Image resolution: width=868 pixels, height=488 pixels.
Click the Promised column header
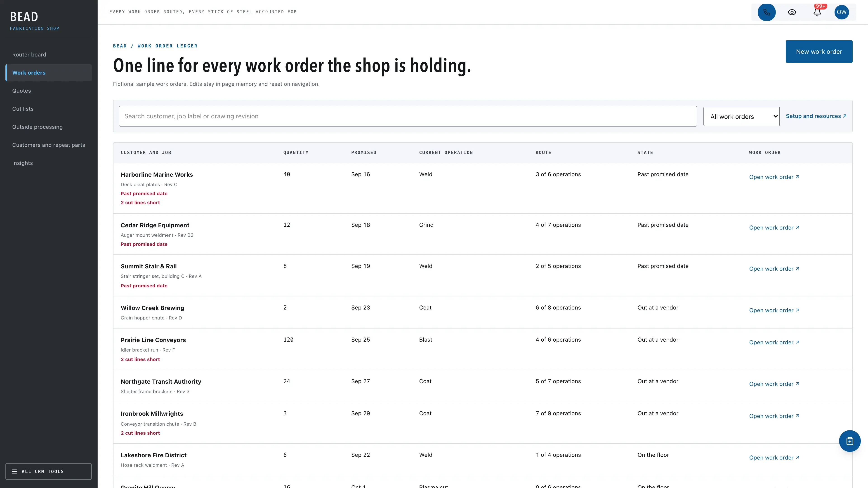pyautogui.click(x=363, y=152)
